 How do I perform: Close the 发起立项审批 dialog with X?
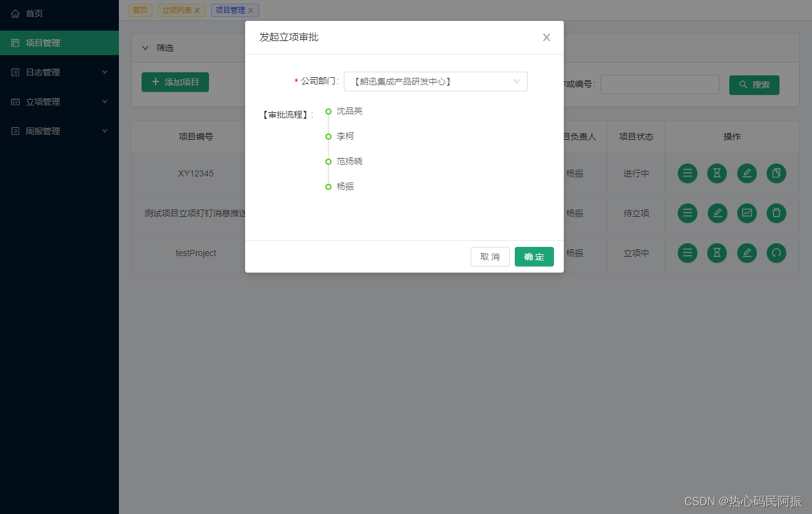pos(547,37)
